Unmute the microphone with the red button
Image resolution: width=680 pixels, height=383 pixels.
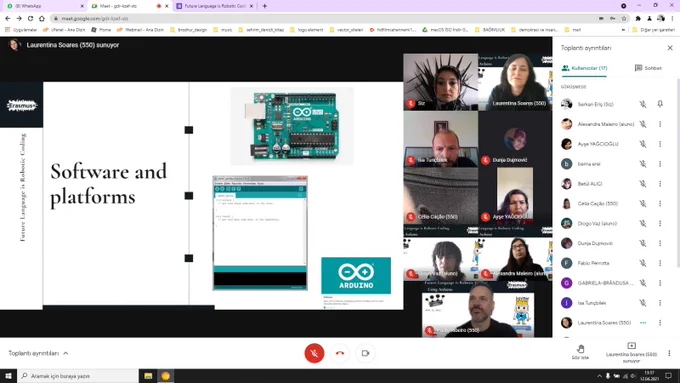click(x=314, y=353)
